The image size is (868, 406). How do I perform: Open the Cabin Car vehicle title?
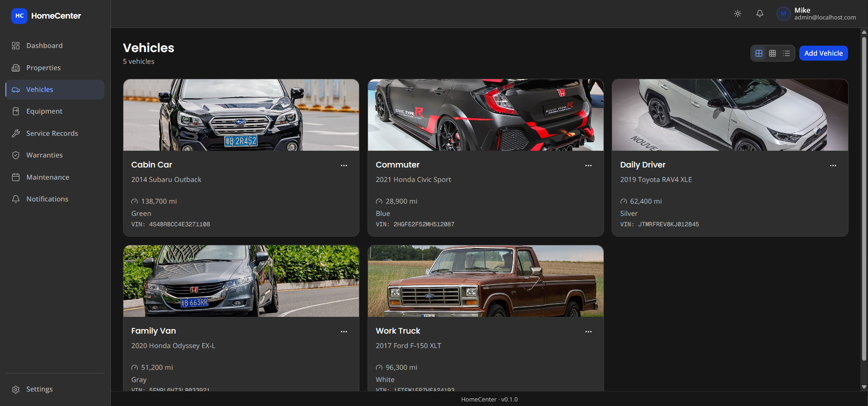tap(151, 165)
